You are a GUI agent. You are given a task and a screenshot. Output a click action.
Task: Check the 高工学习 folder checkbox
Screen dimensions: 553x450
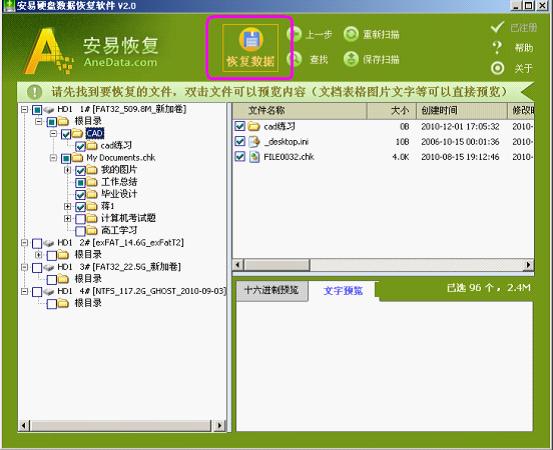[80, 231]
